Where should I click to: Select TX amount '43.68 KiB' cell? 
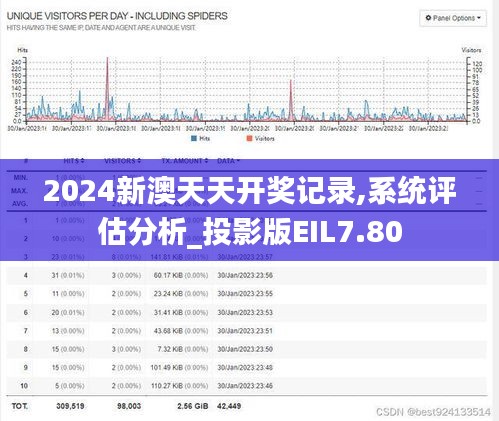tap(181, 331)
